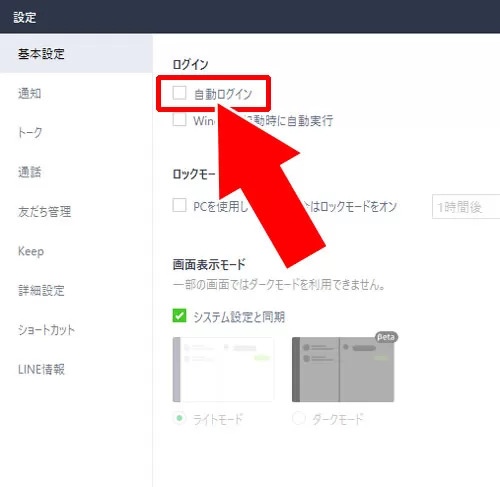The width and height of the screenshot is (500, 487).
Task: Click the dark mode availability note text
Action: [x=279, y=285]
